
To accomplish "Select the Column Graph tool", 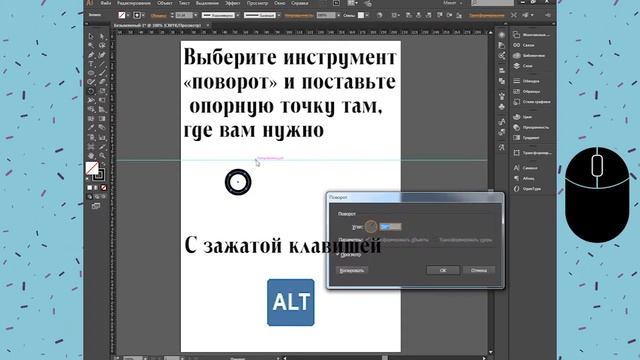I will point(102,137).
